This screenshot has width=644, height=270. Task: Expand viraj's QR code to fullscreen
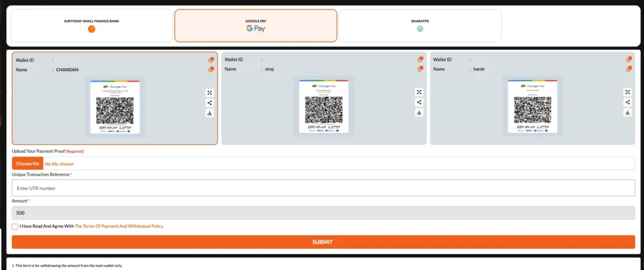point(419,92)
